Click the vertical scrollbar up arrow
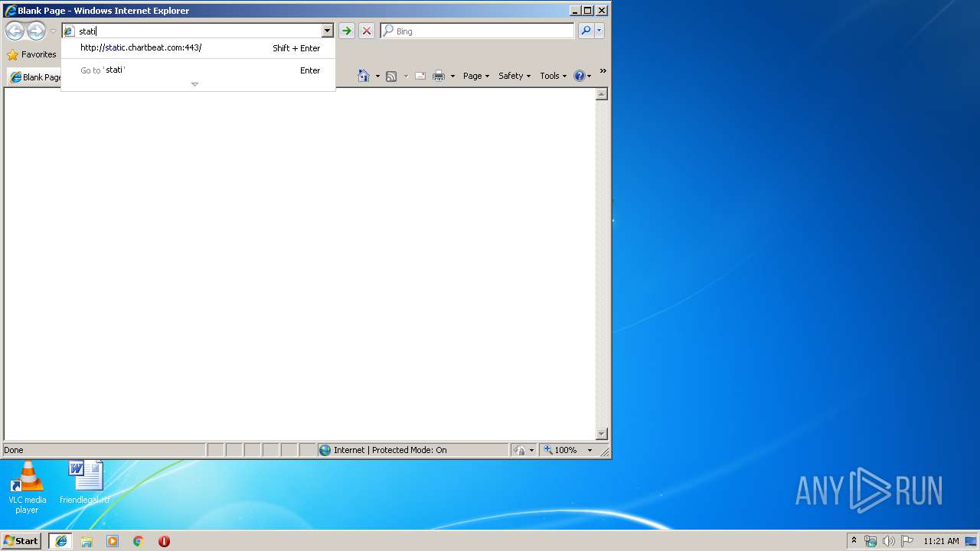This screenshot has width=980, height=551. tap(602, 94)
